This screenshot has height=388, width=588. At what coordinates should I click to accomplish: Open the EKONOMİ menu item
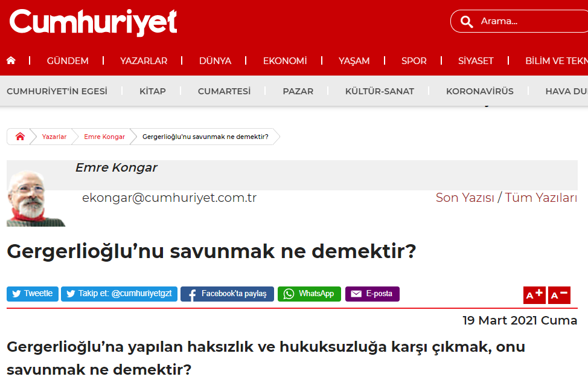[285, 60]
